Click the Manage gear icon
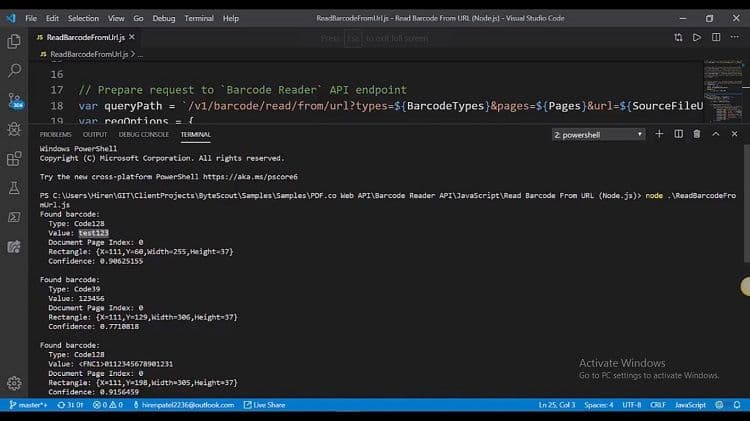Image resolution: width=750 pixels, height=421 pixels. click(x=14, y=383)
